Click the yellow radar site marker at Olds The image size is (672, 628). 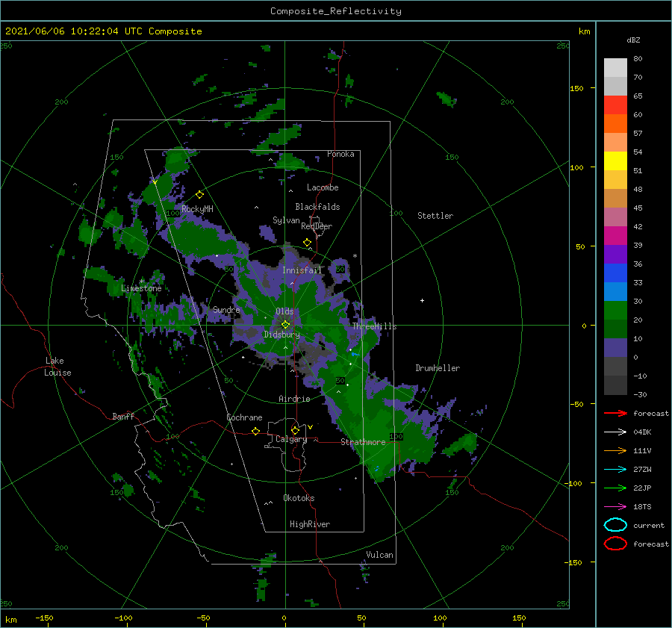pyautogui.click(x=285, y=325)
